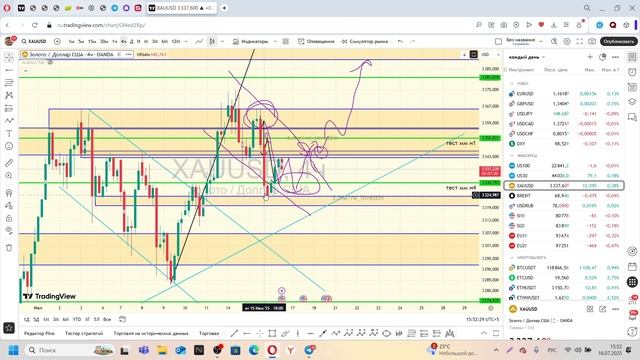Select the ruler measure tool
640x360 pixels.
click(x=9, y=163)
